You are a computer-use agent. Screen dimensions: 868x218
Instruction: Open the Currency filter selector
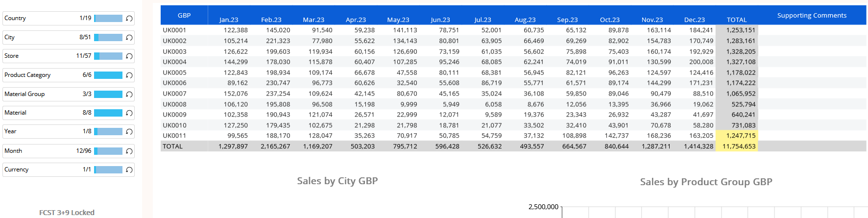(69, 170)
